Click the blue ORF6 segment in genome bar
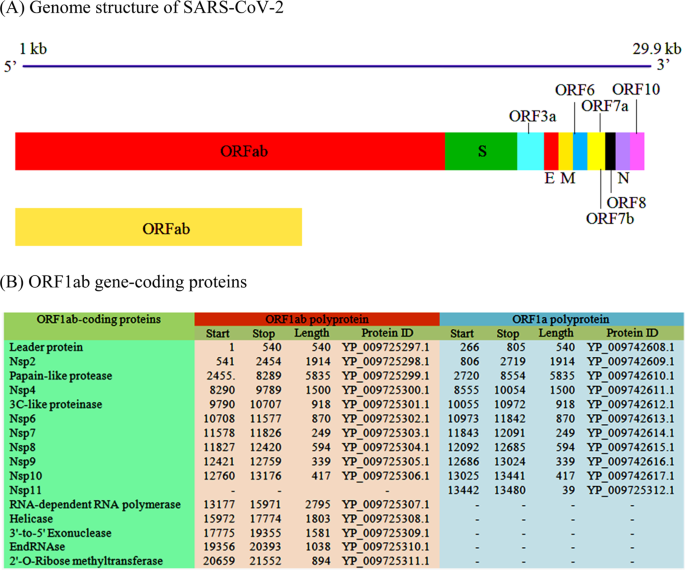The height and width of the screenshot is (570, 685). coord(580,151)
